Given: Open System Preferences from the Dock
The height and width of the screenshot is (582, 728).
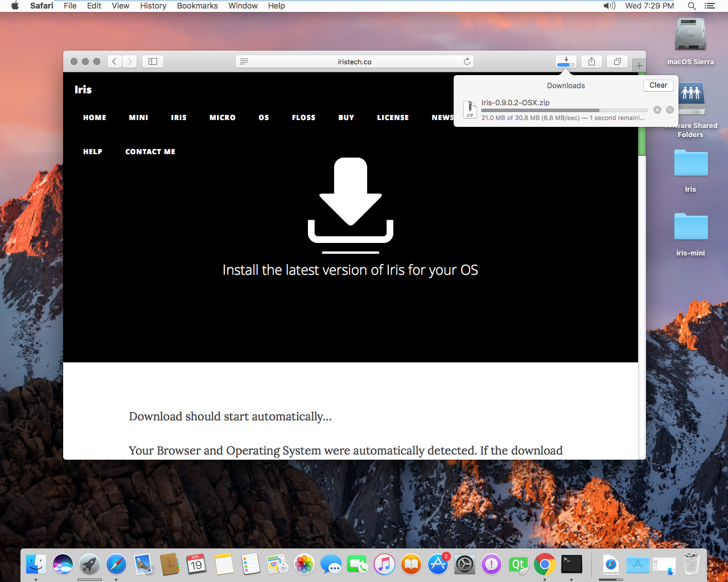Looking at the screenshot, I should pyautogui.click(x=464, y=564).
